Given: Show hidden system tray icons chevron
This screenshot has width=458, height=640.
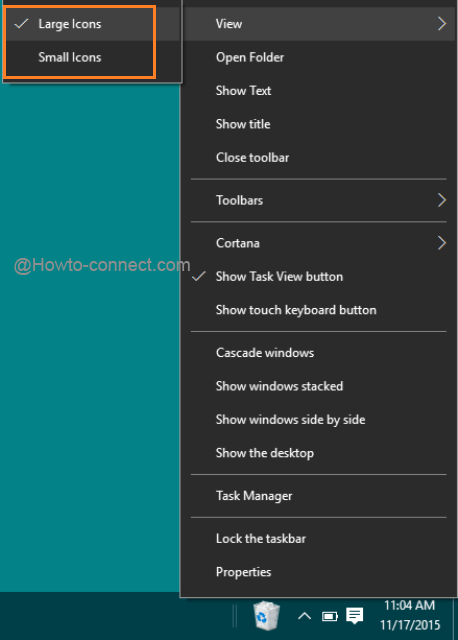Looking at the screenshot, I should point(304,616).
